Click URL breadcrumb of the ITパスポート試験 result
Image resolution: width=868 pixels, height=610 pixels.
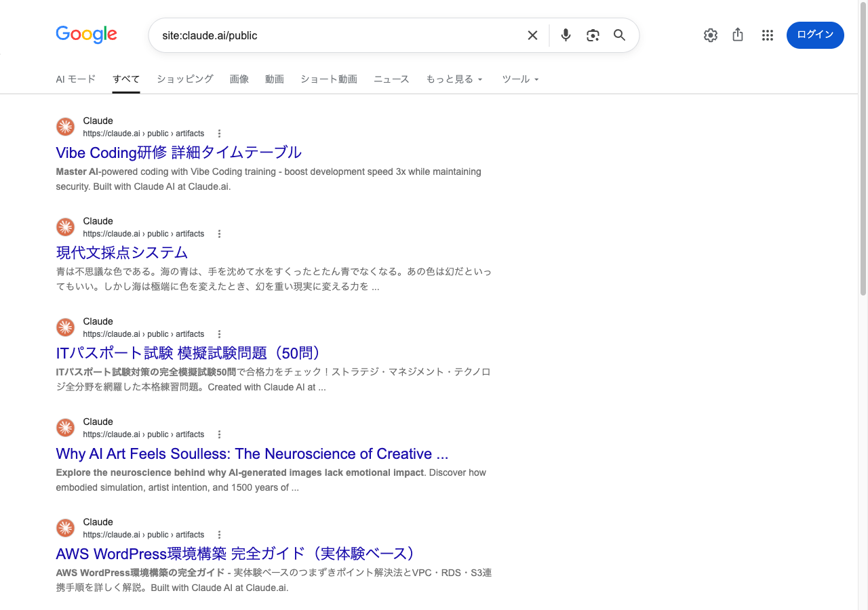coord(144,334)
